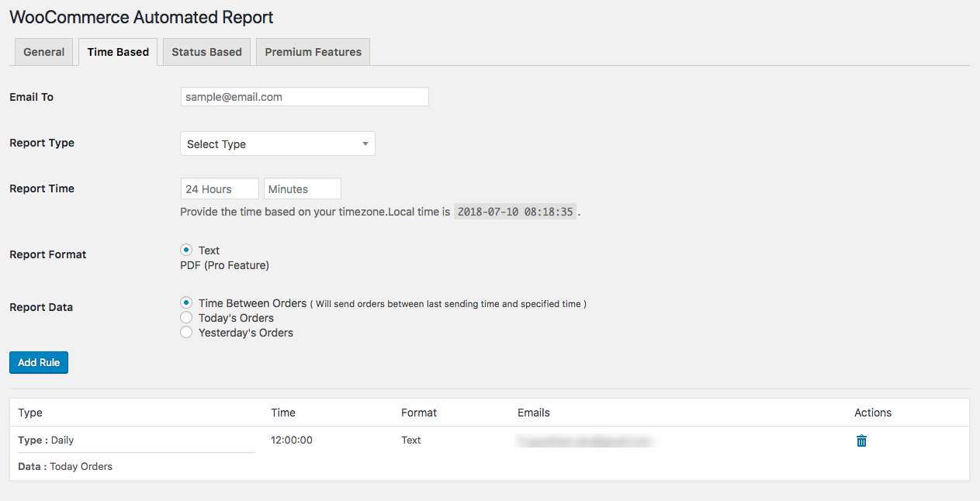Image resolution: width=980 pixels, height=501 pixels.
Task: Click the WooCommerce Automated Report heading
Action: tap(141, 16)
